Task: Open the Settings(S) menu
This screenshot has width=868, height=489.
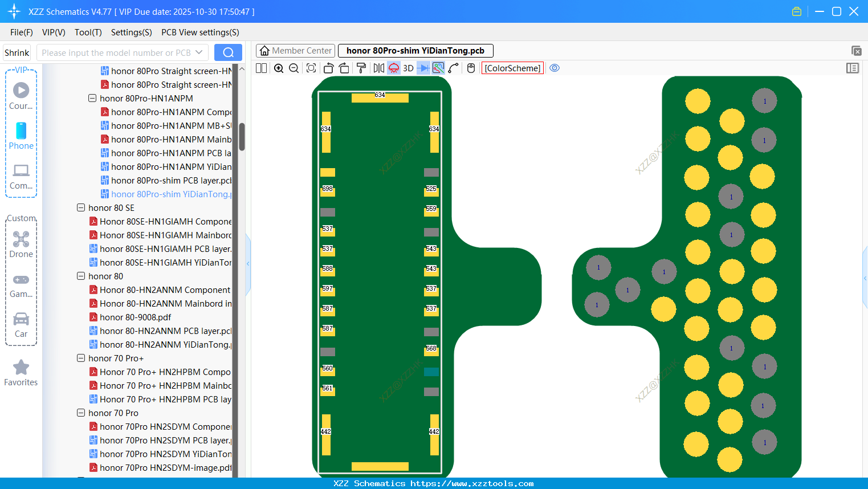Action: coord(132,32)
